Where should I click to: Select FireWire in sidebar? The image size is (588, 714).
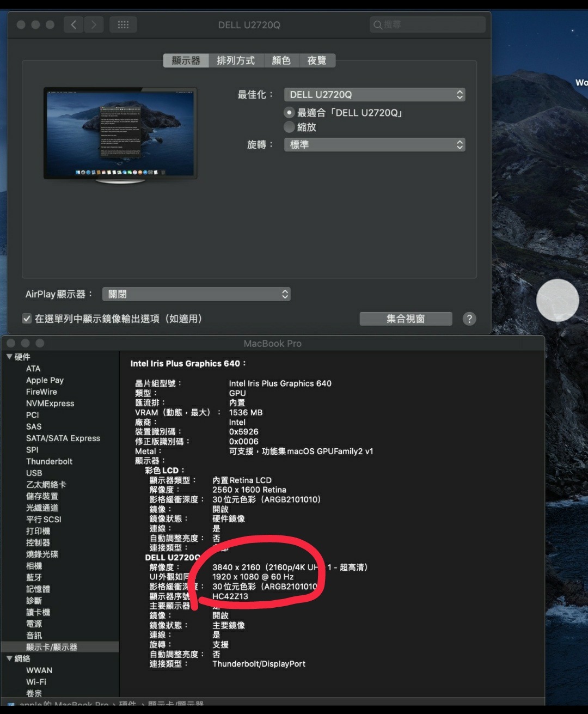(41, 392)
